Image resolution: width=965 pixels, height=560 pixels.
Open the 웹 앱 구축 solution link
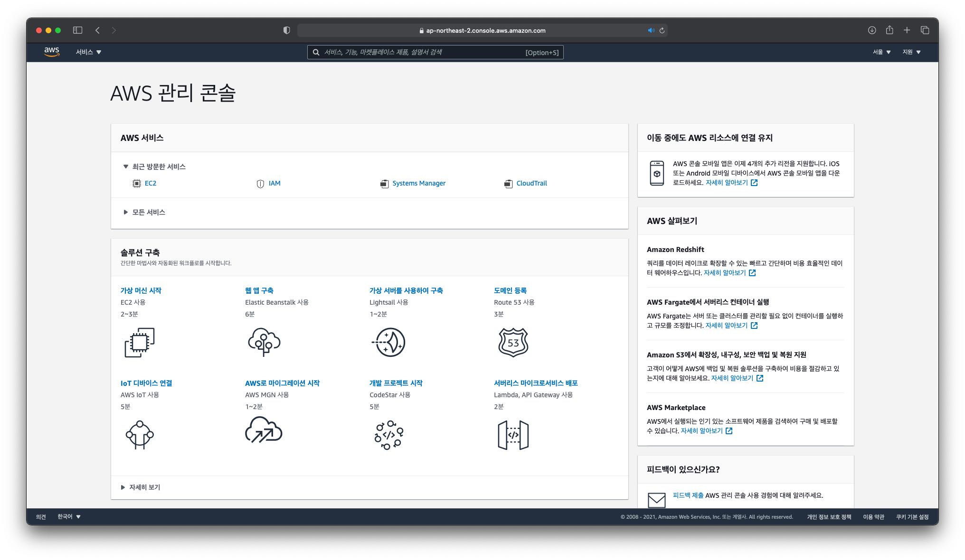point(259,290)
